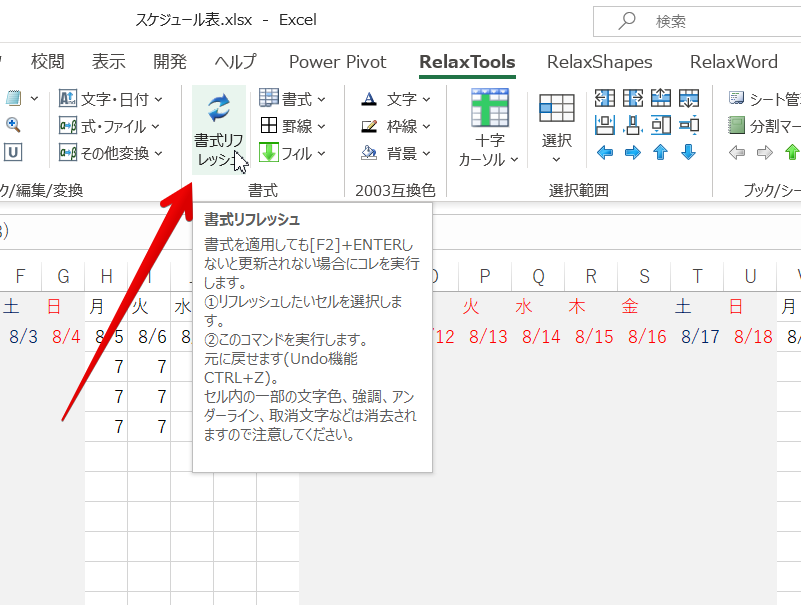Click the shrink selection vertically icon
801x605 pixels.
(x=689, y=125)
